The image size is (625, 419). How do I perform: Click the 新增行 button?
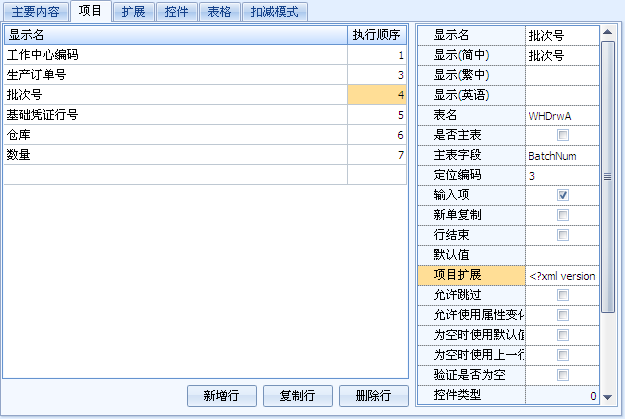[221, 396]
